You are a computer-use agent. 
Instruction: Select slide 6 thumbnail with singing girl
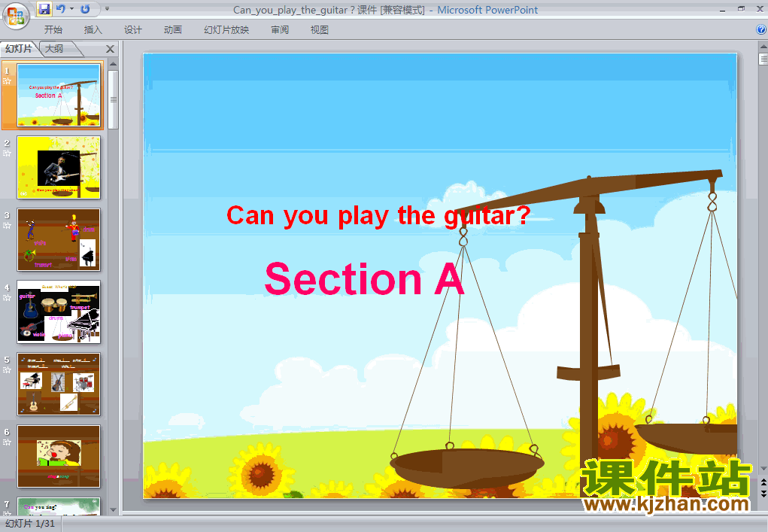point(59,456)
